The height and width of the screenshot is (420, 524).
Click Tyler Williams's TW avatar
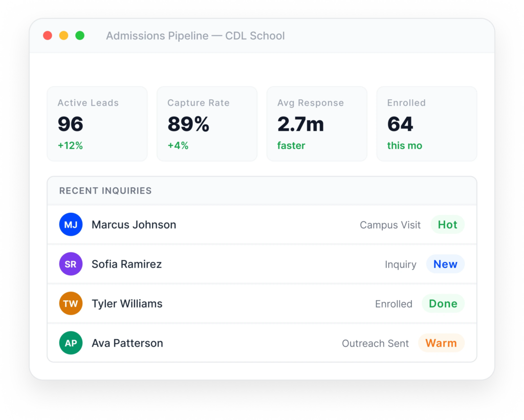click(71, 303)
